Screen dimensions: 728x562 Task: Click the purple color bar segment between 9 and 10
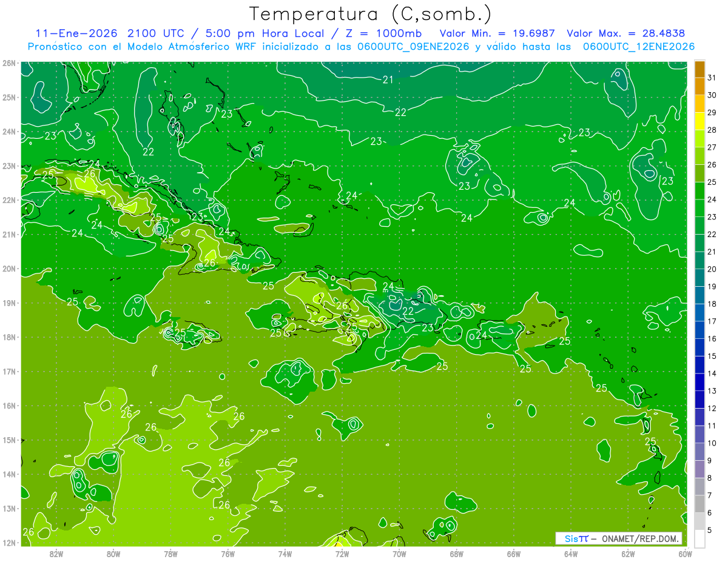click(699, 452)
